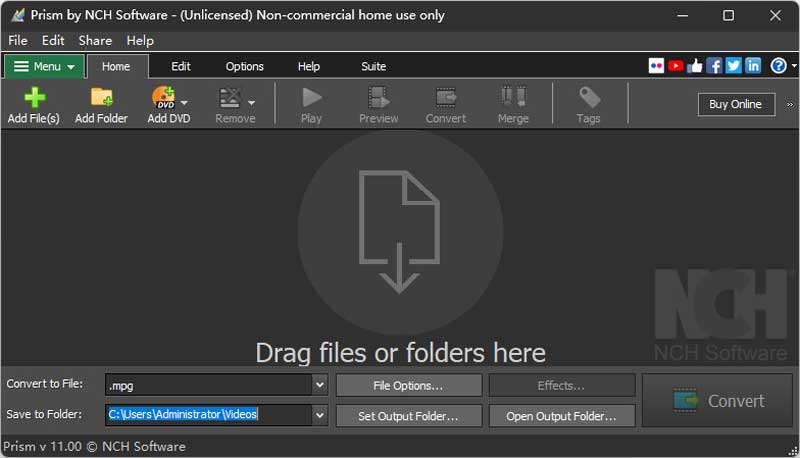Click the thumbs-up like icon
This screenshot has height=458, width=800.
tap(694, 66)
